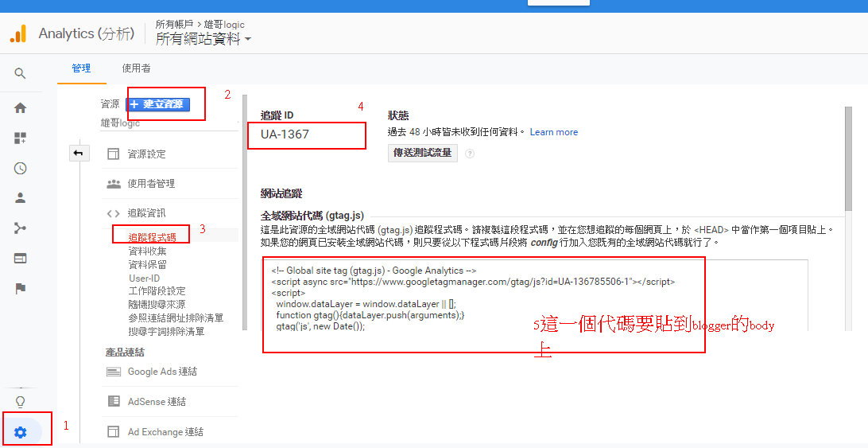
Task: Click 傳送測試流量 button
Action: point(423,153)
